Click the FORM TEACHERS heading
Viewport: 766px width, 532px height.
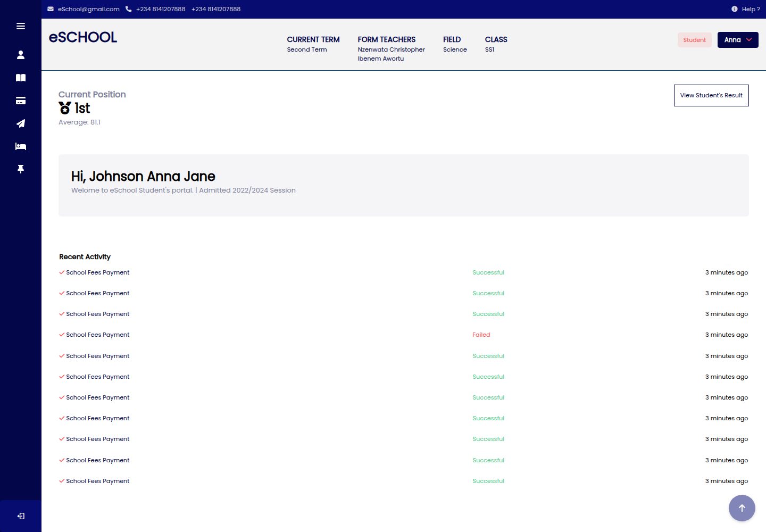click(387, 39)
